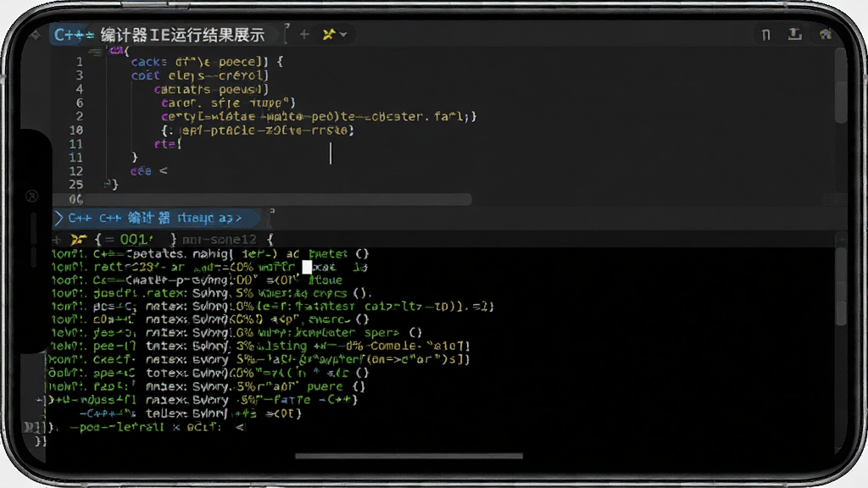The height and width of the screenshot is (488, 868).
Task: Click the upload/share icon at top right
Action: (x=795, y=34)
